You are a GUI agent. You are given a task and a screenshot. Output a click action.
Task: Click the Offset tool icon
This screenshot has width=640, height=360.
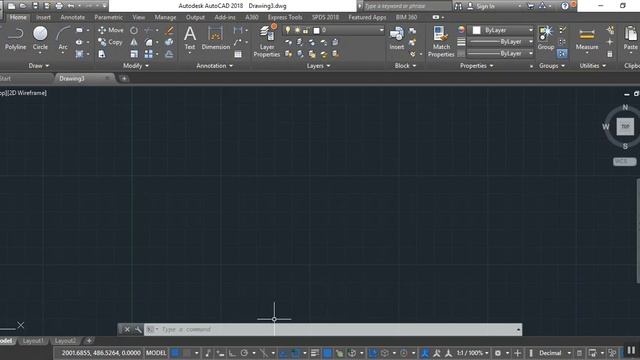tap(169, 54)
